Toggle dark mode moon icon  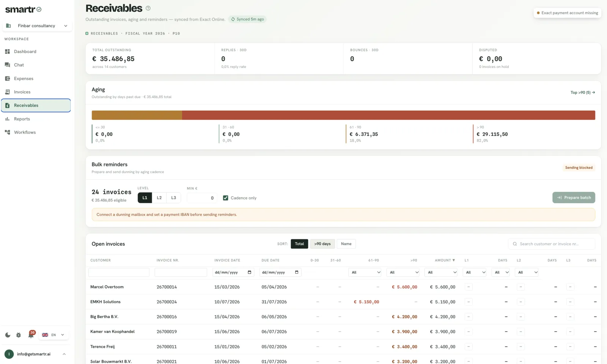tap(8, 335)
